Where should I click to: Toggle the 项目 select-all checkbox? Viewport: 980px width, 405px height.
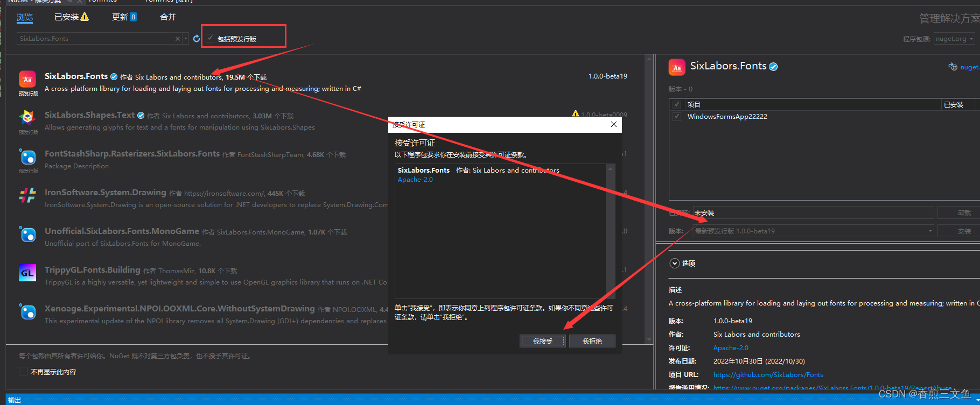tap(677, 104)
